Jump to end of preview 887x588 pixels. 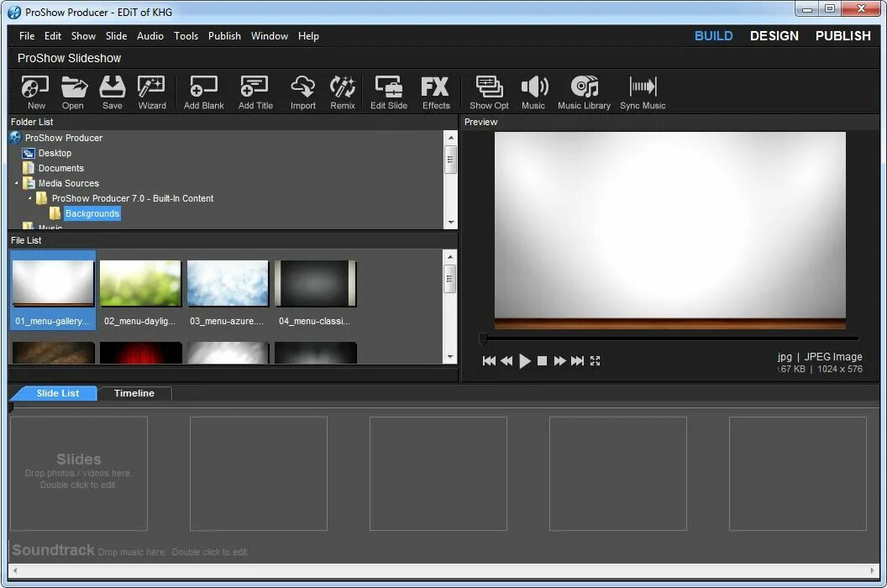[577, 360]
